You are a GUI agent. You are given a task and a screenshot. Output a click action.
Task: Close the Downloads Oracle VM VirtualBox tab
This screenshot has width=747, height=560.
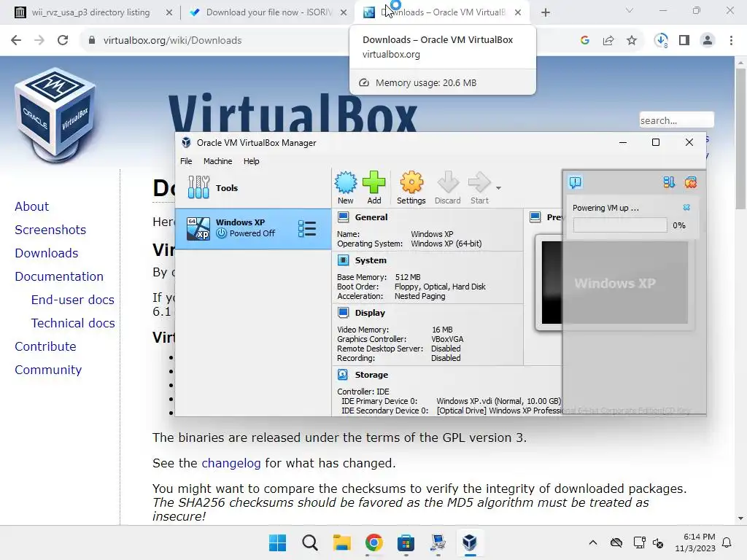518,12
